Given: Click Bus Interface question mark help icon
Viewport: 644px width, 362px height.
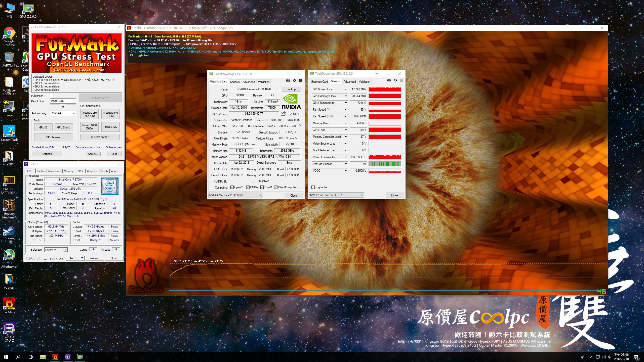Looking at the screenshot, I should (x=300, y=126).
